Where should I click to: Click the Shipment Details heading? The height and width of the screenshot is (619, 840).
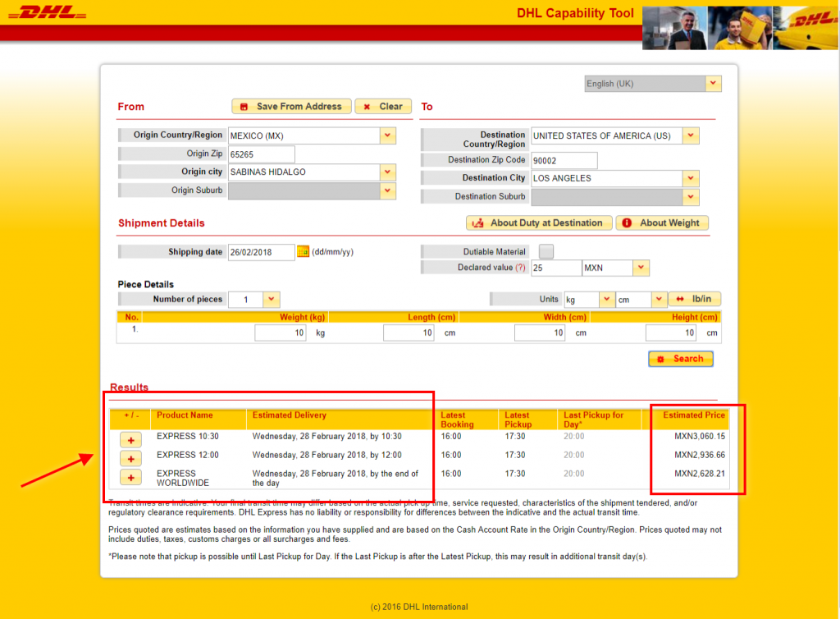click(x=162, y=223)
